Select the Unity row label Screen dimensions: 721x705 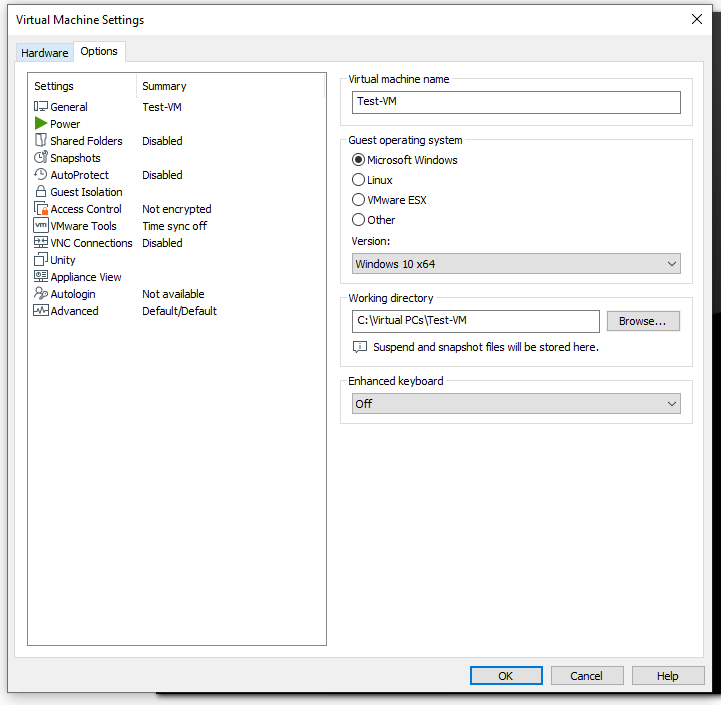63,260
